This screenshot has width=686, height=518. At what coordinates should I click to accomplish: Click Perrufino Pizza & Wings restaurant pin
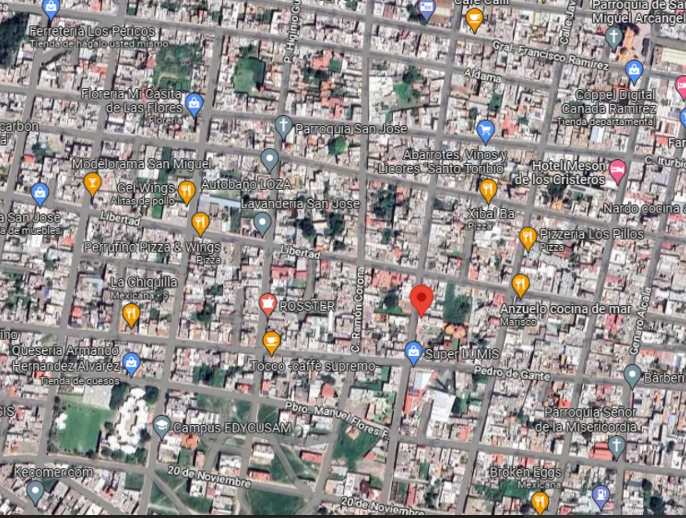(200, 224)
